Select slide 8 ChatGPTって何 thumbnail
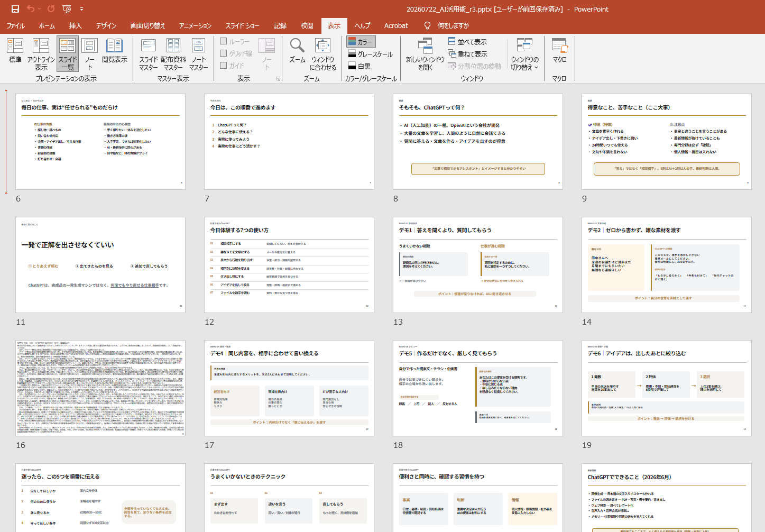Image resolution: width=765 pixels, height=532 pixels. point(478,142)
